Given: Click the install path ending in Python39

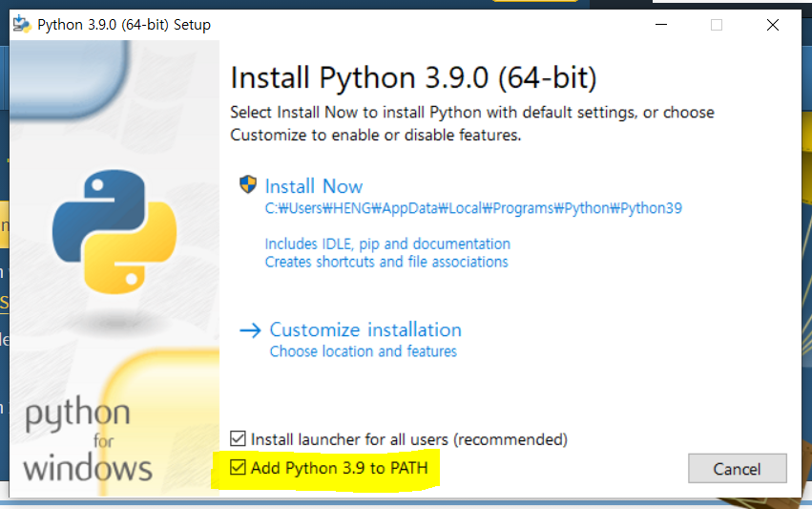Looking at the screenshot, I should pos(473,208).
